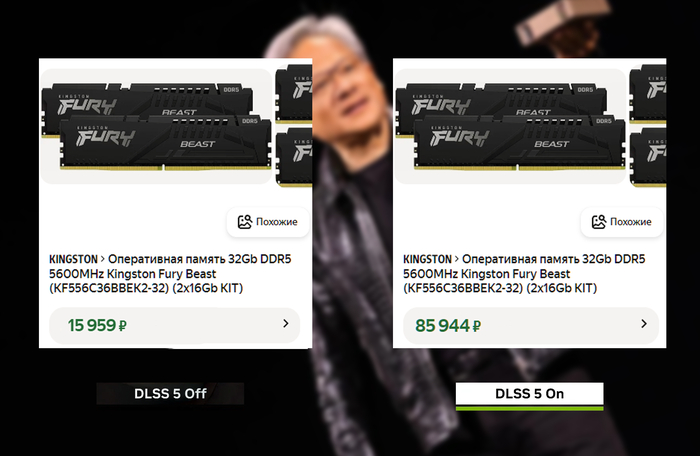The width and height of the screenshot is (700, 456).
Task: Open right card product title text
Action: (x=524, y=274)
